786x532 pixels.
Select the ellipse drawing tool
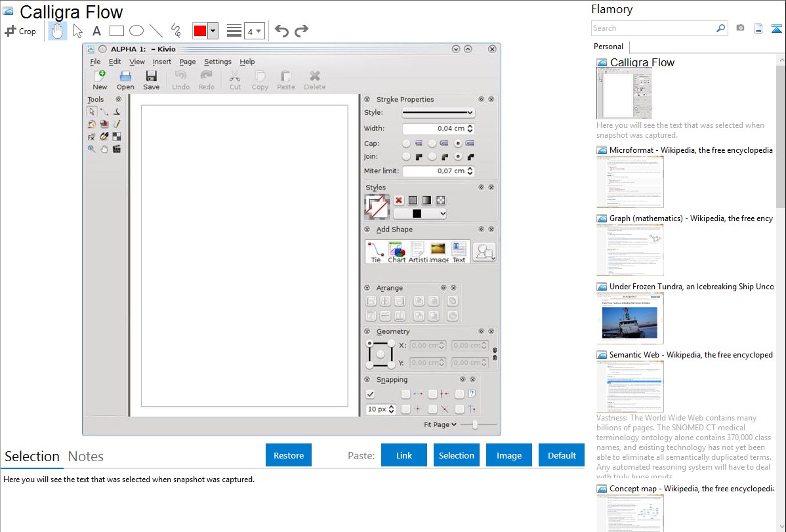pyautogui.click(x=136, y=31)
